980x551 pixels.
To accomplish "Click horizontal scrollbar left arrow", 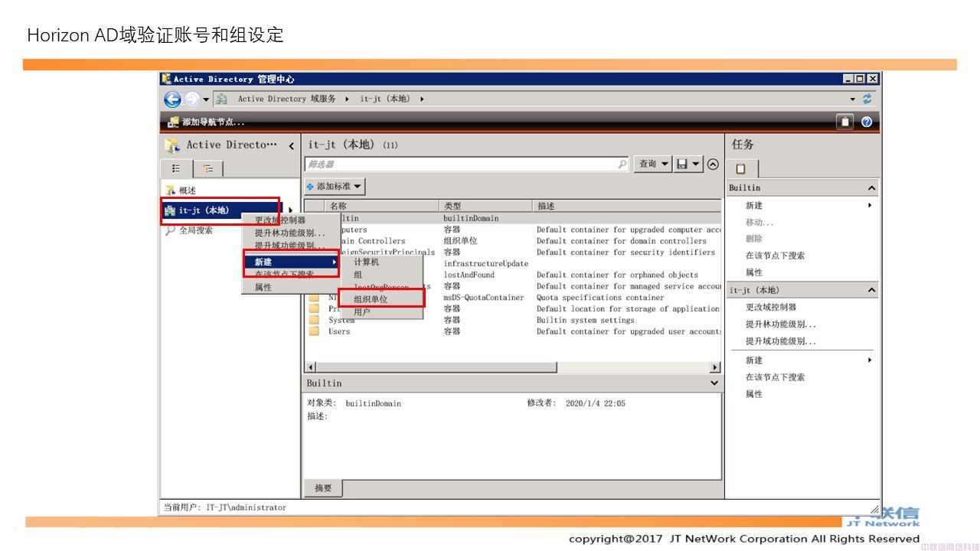I will tap(310, 367).
